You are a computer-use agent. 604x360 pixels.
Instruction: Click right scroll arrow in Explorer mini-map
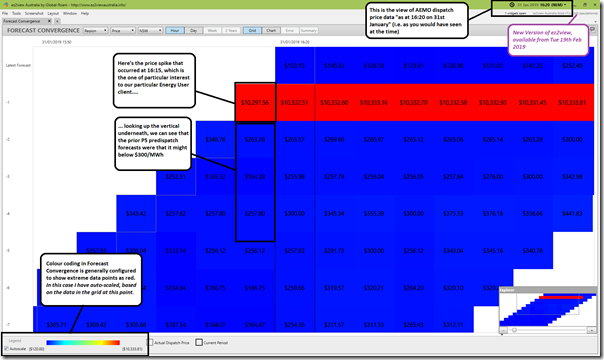[592, 330]
